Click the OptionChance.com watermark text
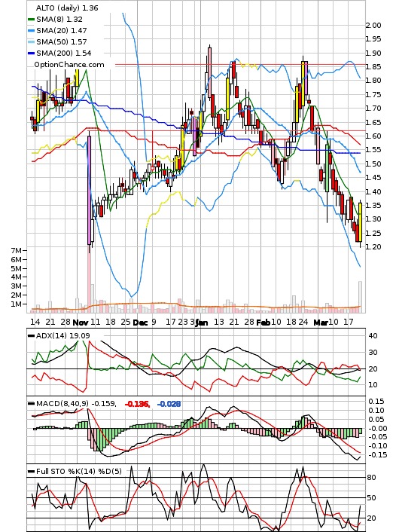The width and height of the screenshot is (396, 532). pos(69,65)
